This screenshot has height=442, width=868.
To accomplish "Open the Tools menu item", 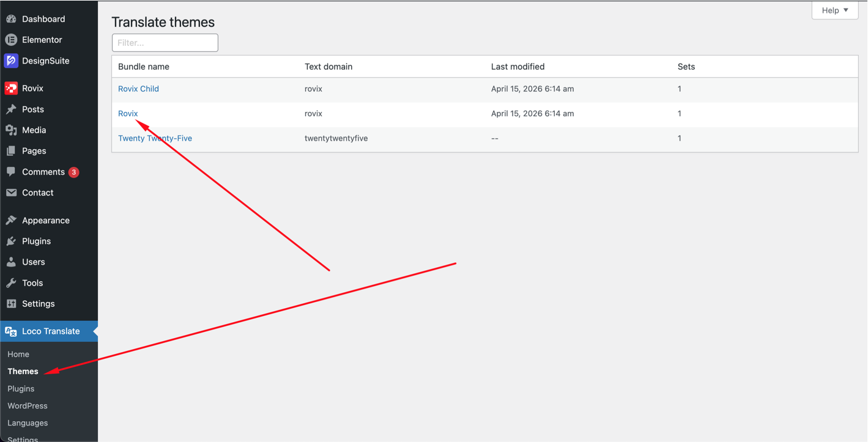I will [32, 283].
